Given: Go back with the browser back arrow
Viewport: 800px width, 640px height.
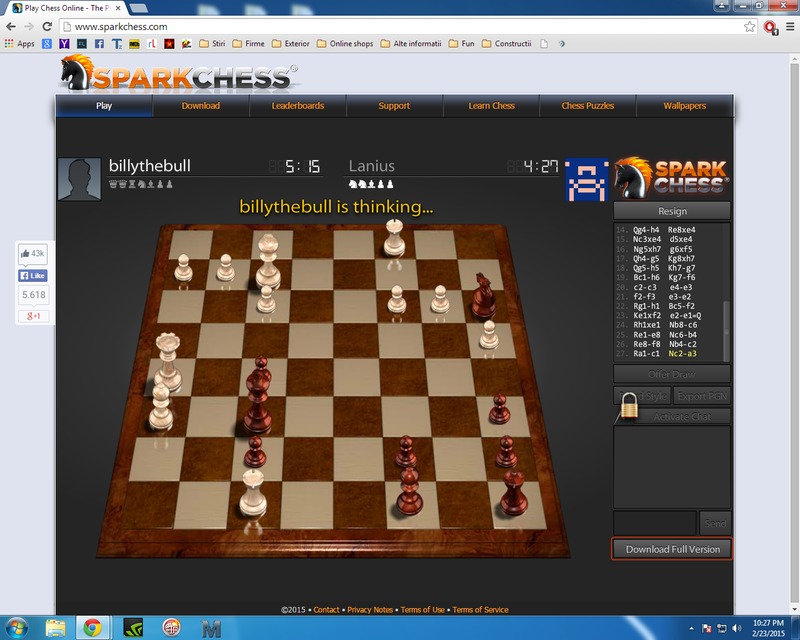Looking at the screenshot, I should [x=11, y=27].
